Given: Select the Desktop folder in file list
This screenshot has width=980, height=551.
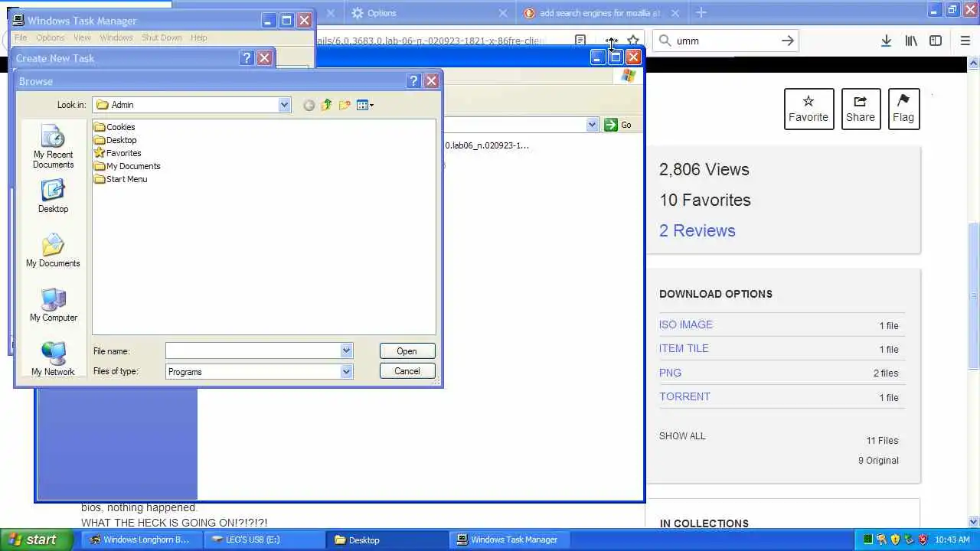Looking at the screenshot, I should [115, 140].
